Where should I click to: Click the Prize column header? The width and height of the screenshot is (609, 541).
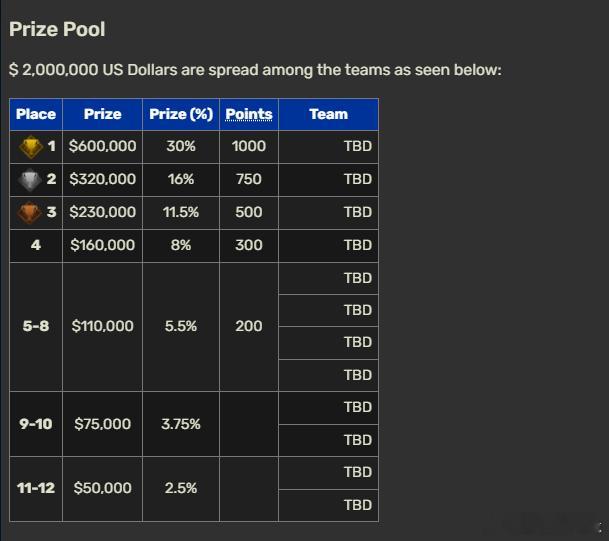[x=103, y=114]
